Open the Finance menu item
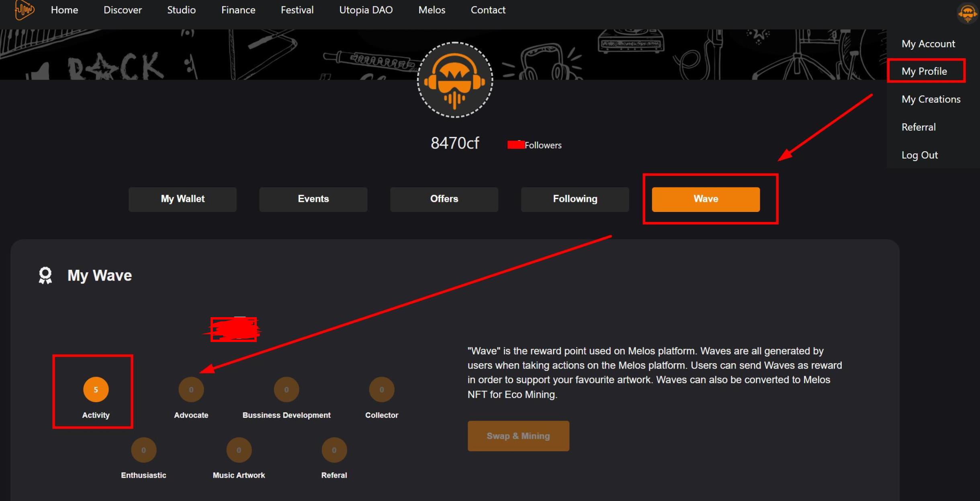Viewport: 980px width, 501px height. click(238, 10)
